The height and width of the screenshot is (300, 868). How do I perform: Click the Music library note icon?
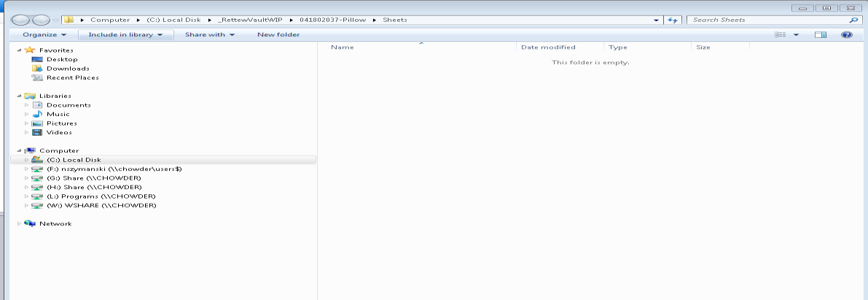37,114
